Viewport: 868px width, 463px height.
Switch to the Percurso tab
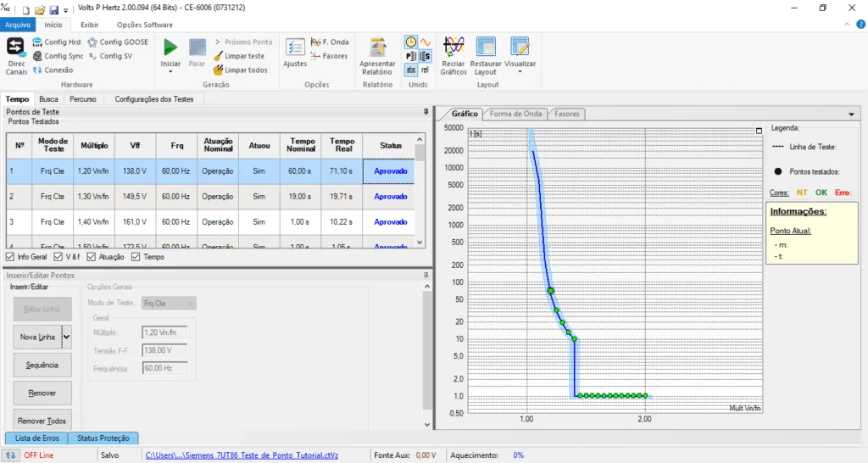[83, 99]
